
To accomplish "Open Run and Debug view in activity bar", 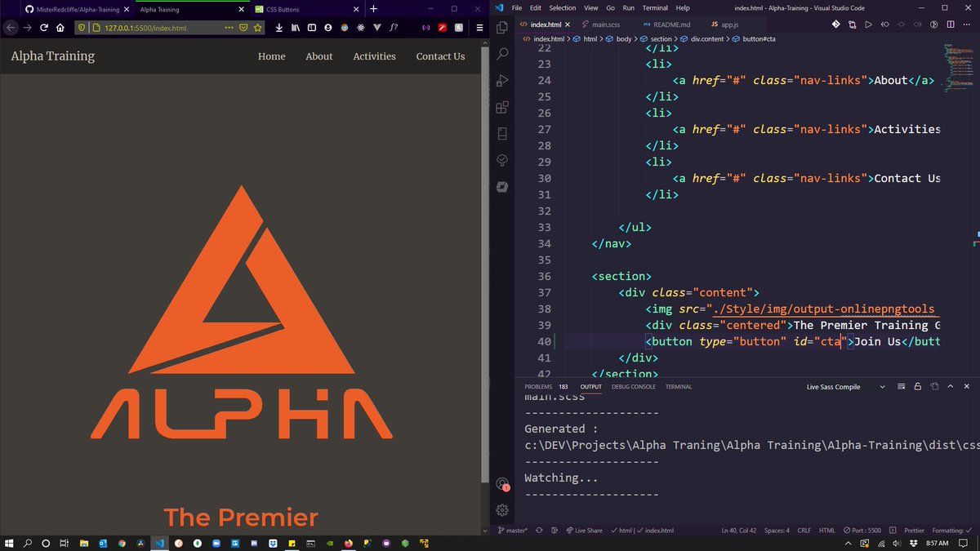I will click(502, 80).
